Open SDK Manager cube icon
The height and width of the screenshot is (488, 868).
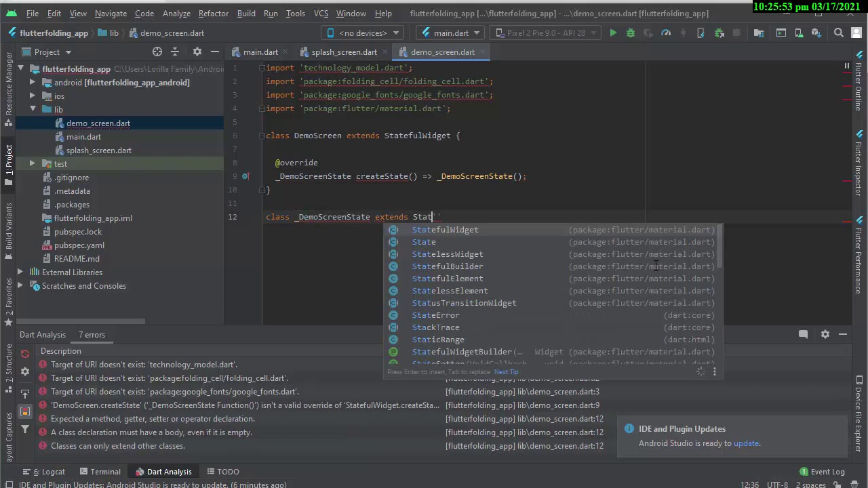point(816,33)
